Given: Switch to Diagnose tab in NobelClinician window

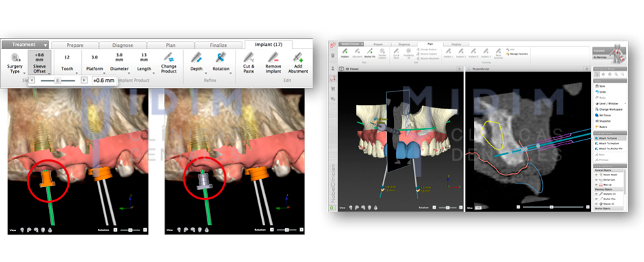Looking at the screenshot, I should pyautogui.click(x=404, y=44).
